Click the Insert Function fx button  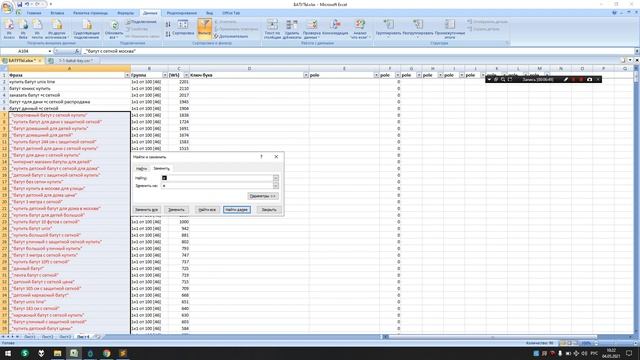[x=76, y=51]
